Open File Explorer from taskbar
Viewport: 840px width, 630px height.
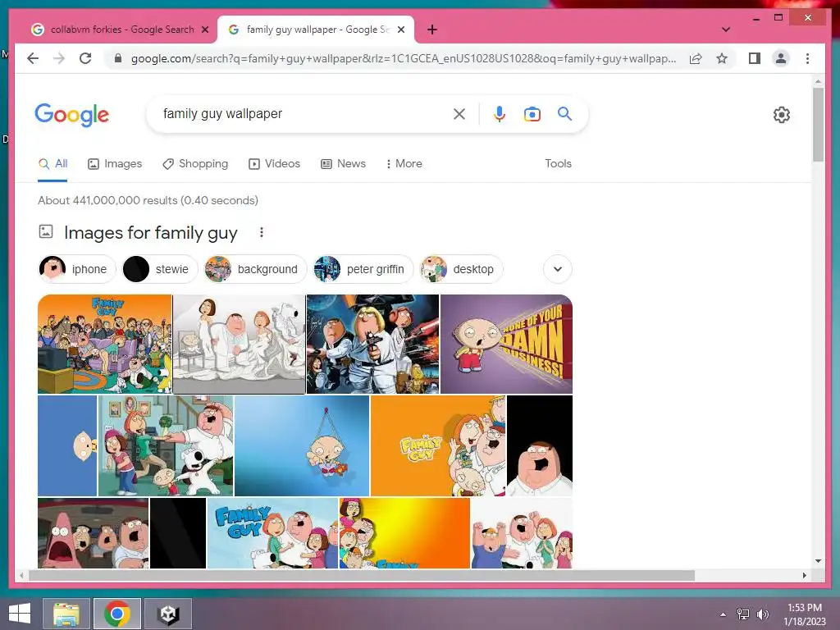[66, 614]
